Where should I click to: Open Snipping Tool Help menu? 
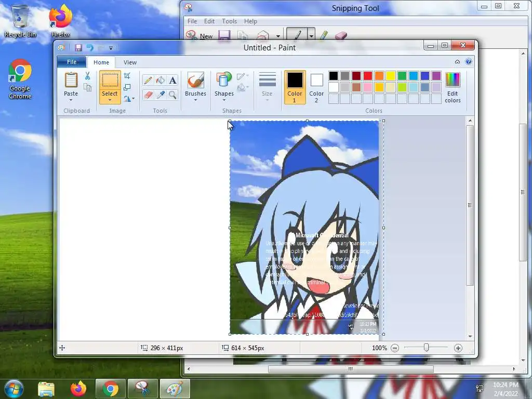click(250, 21)
